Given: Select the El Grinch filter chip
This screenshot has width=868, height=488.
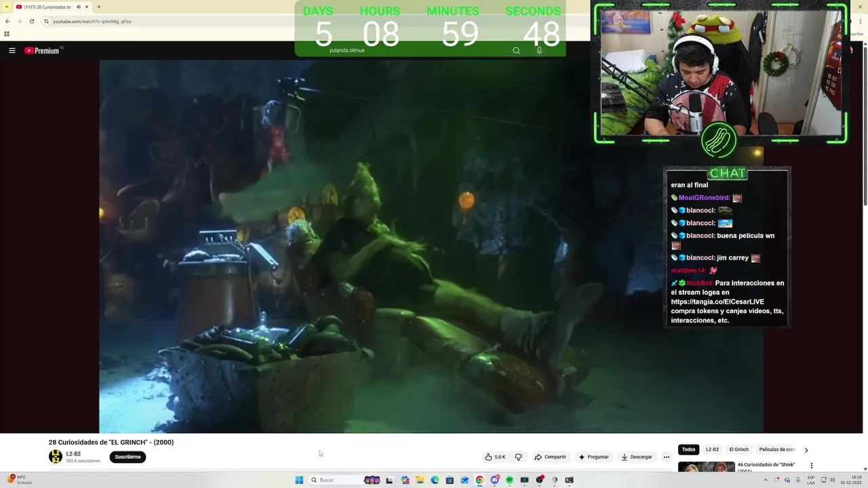Looking at the screenshot, I should coord(738,449).
